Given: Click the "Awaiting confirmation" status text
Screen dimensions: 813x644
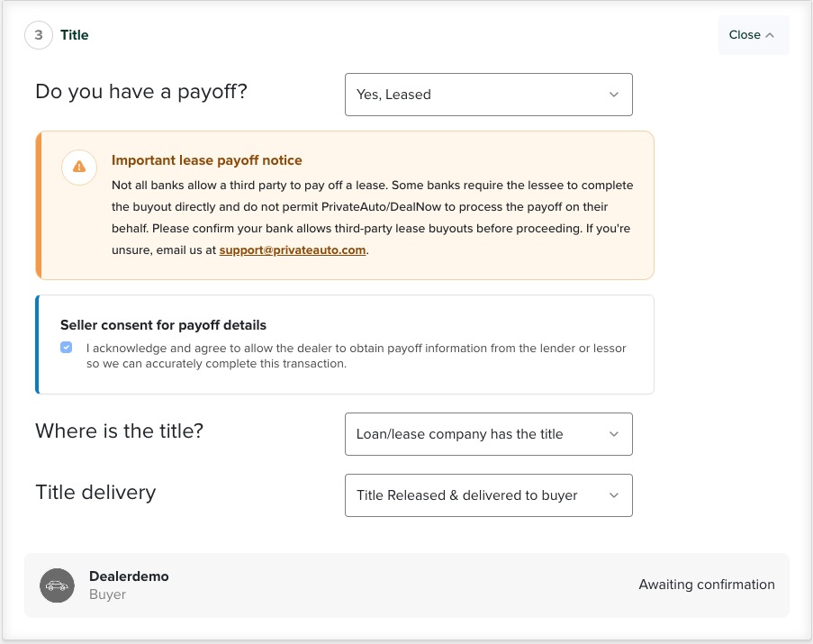Looking at the screenshot, I should point(706,585).
